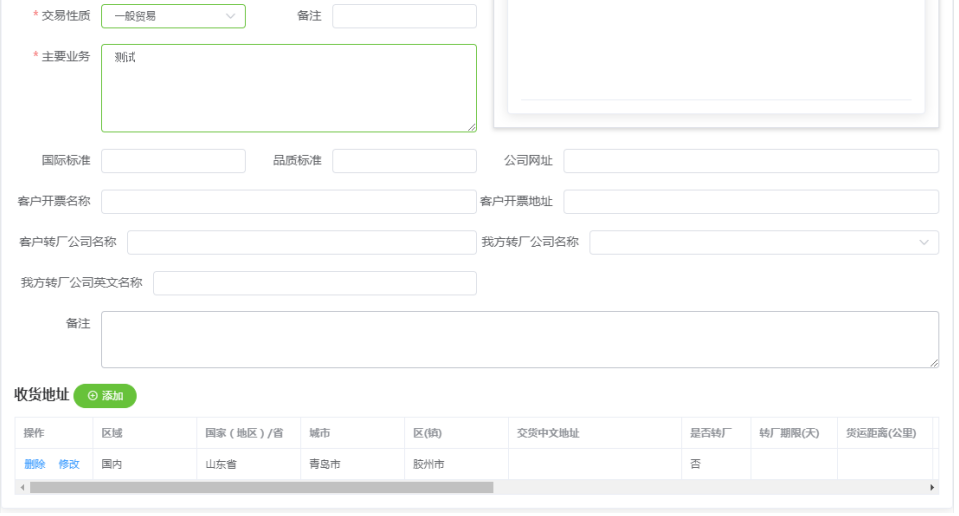Screen dimensions: 959x516
Task: Click the 区(镇) column header
Action: [x=457, y=433]
